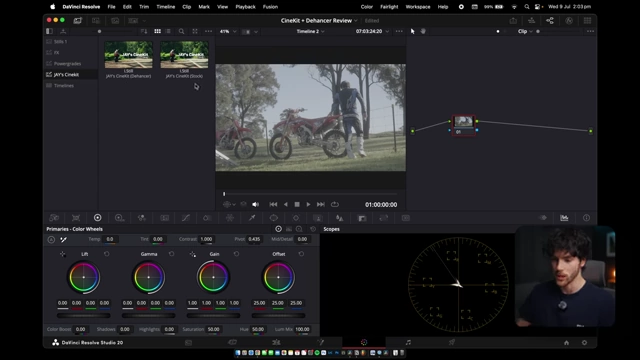The width and height of the screenshot is (640, 360).
Task: Jump to the next clip
Action: [321, 204]
